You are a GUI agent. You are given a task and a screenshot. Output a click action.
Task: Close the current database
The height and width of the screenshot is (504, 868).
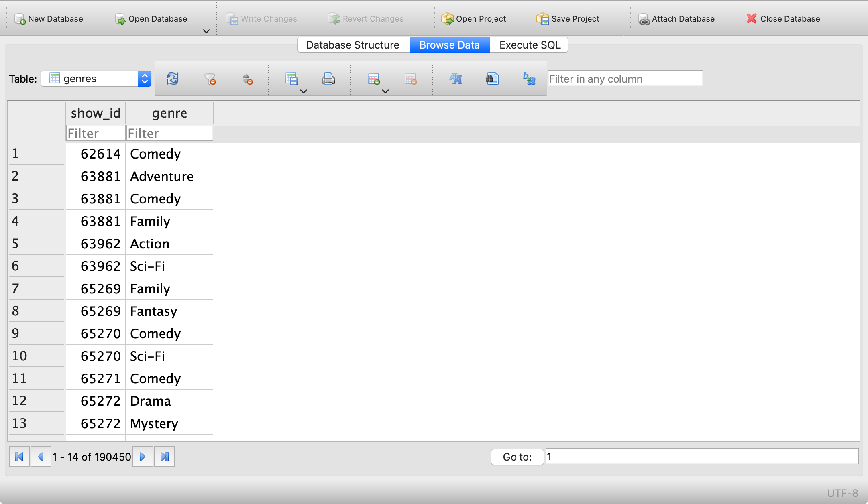point(782,18)
